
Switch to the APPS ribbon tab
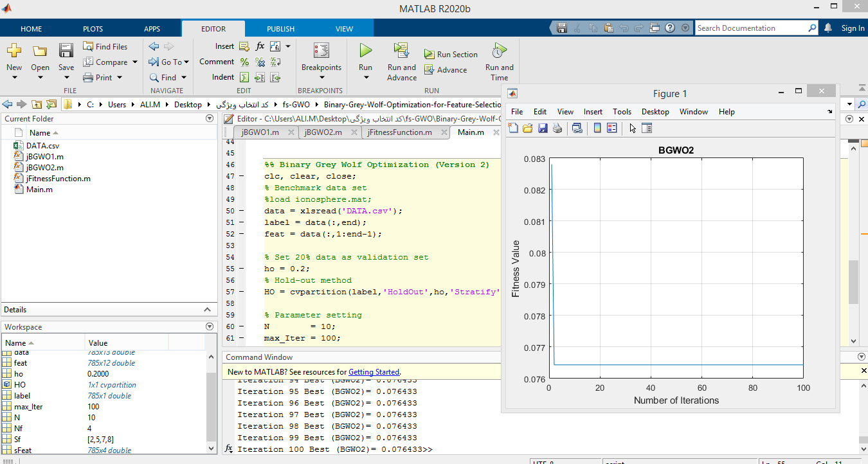(x=152, y=28)
